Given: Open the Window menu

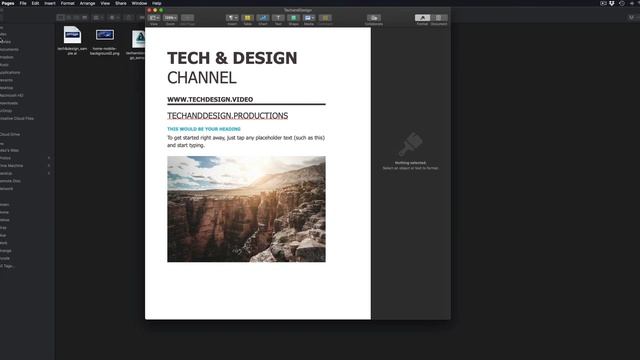Looking at the screenshot, I should click(x=139, y=3).
